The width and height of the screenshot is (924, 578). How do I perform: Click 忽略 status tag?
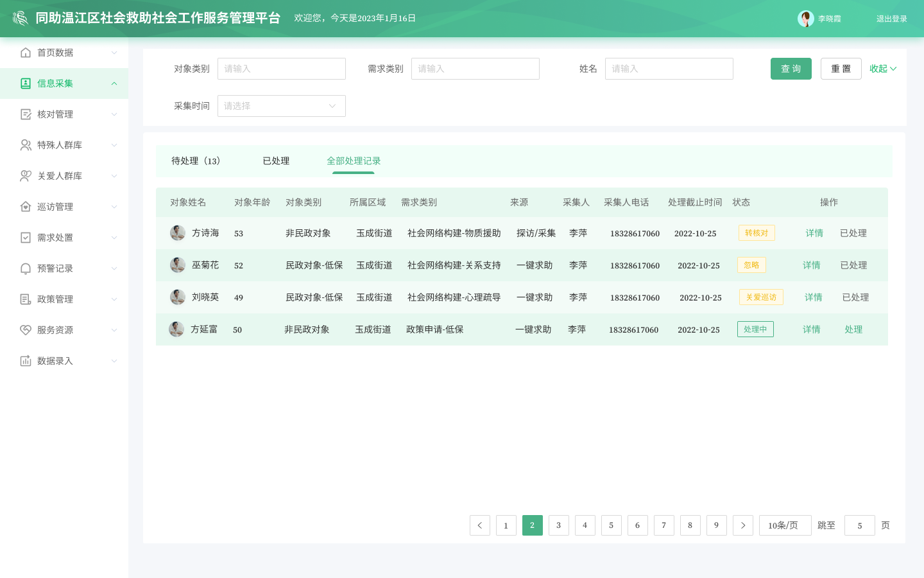(x=751, y=265)
